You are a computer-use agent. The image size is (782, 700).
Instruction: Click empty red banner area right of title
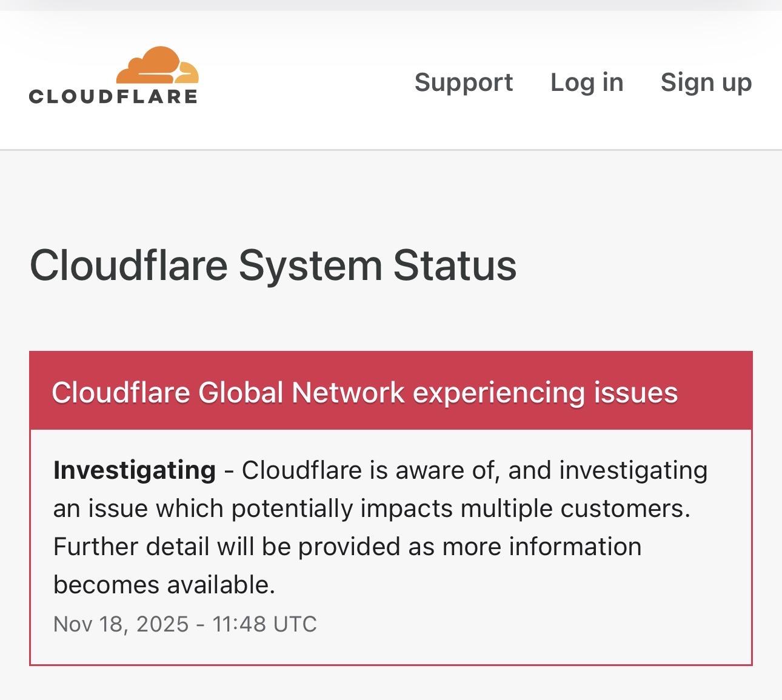coord(715,392)
